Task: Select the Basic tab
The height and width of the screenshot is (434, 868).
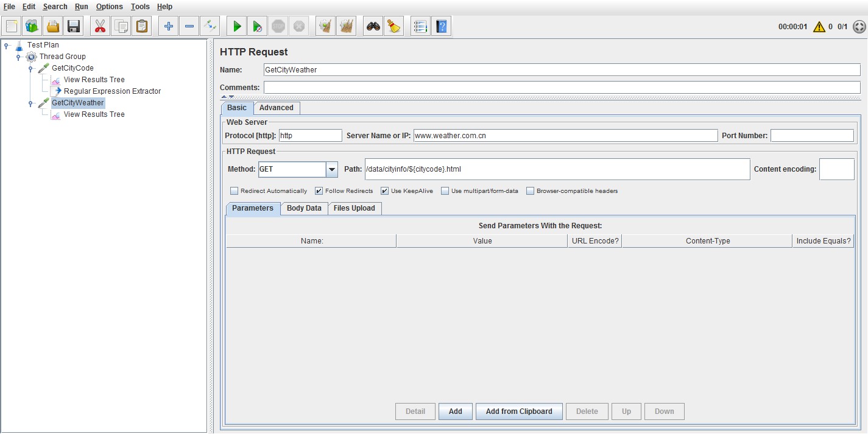Action: pyautogui.click(x=237, y=108)
